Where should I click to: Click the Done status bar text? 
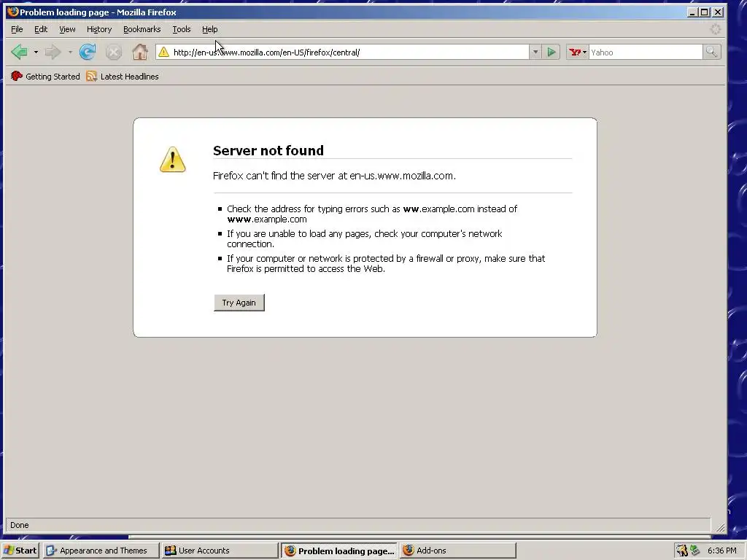(20, 525)
